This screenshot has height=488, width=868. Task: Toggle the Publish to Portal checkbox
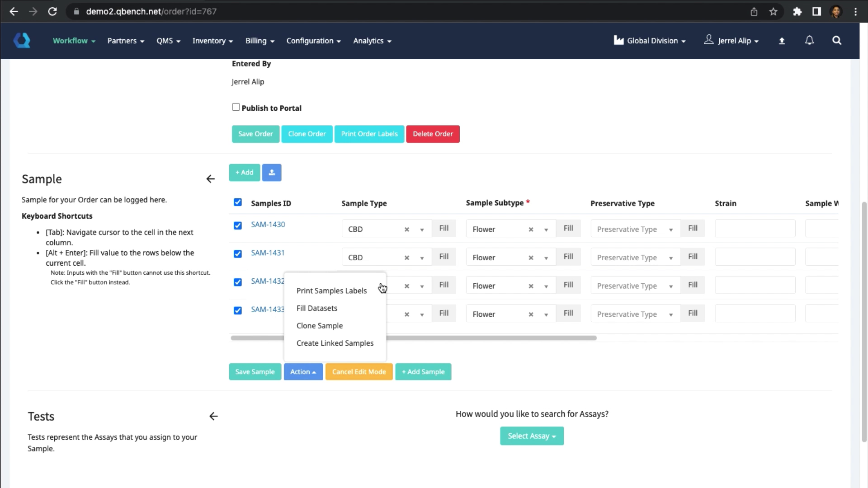236,107
